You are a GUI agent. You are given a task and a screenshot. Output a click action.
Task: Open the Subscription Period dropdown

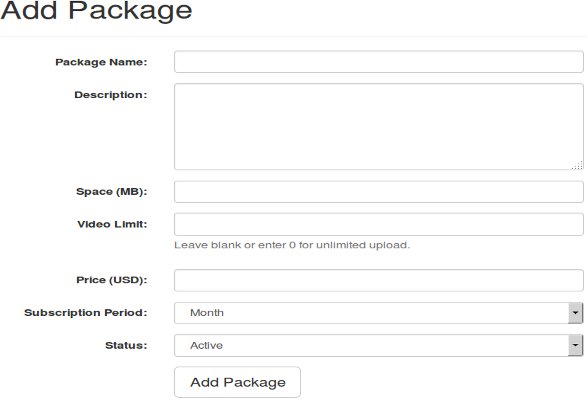point(378,313)
